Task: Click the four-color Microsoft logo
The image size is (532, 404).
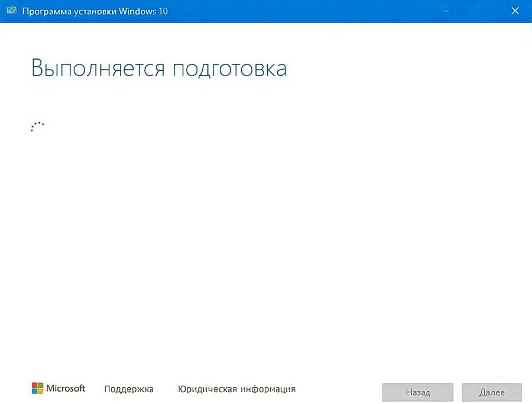Action: click(x=37, y=389)
